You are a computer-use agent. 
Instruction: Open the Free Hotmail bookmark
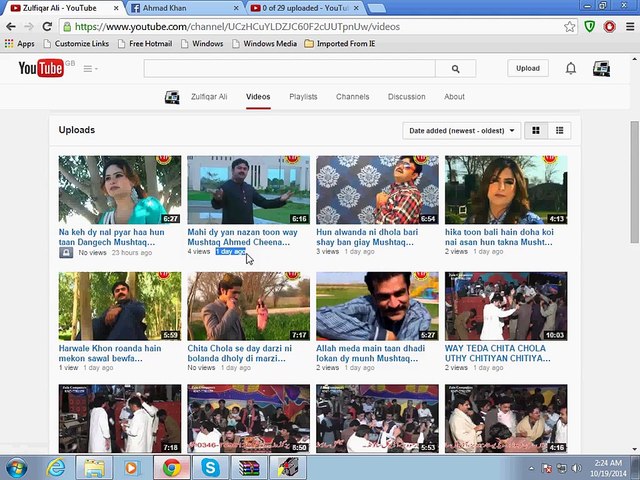click(145, 44)
